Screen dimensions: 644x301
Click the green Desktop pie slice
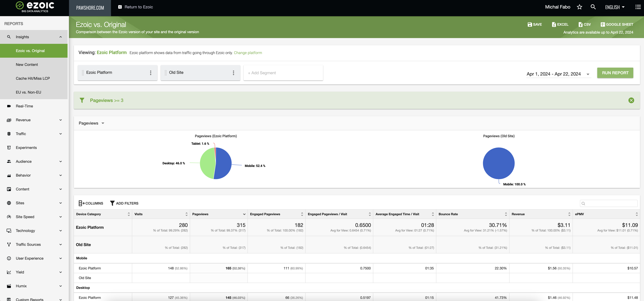point(207,163)
